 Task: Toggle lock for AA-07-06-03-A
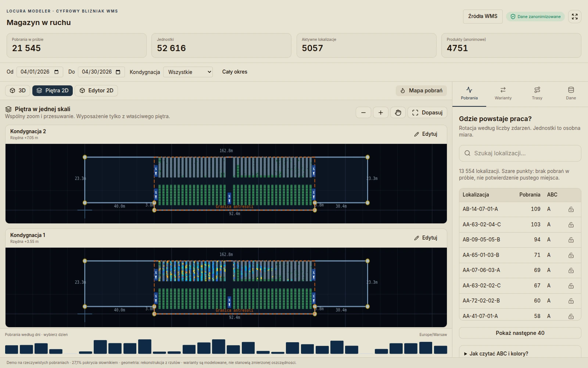(x=571, y=270)
